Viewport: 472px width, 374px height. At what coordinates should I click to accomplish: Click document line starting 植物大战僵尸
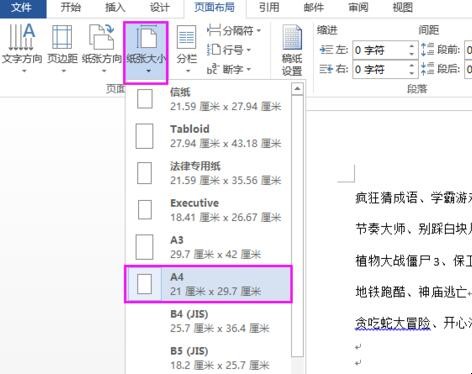coord(414,261)
